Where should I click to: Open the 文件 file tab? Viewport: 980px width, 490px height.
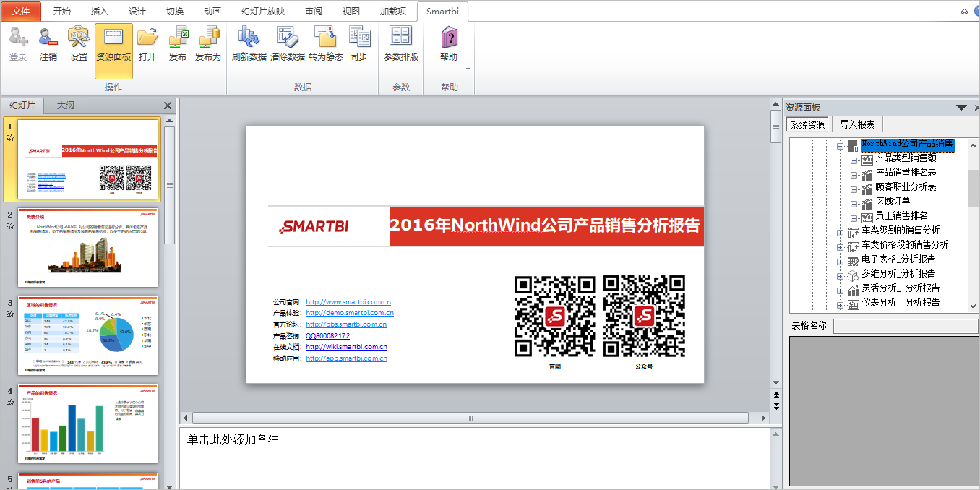[21, 12]
